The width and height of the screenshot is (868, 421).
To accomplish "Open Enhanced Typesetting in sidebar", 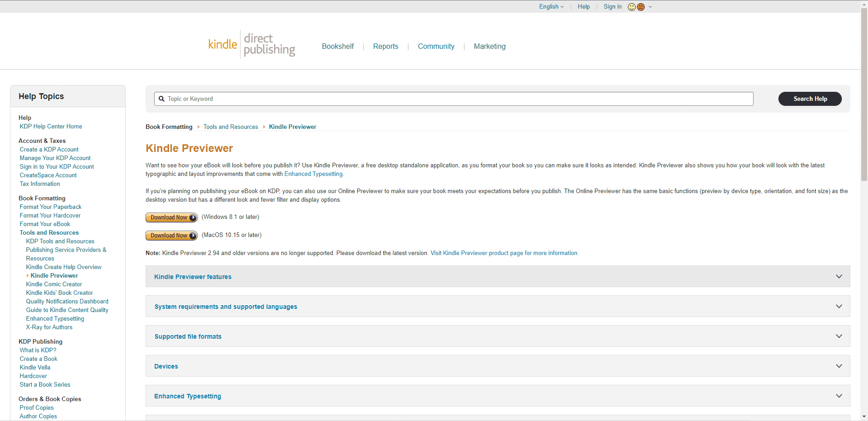I will pyautogui.click(x=55, y=318).
